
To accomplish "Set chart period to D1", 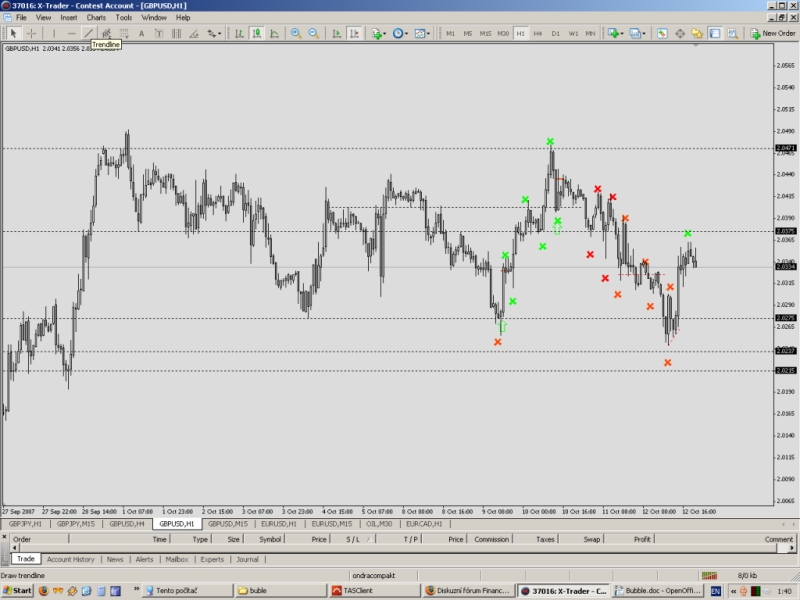I will tap(555, 33).
